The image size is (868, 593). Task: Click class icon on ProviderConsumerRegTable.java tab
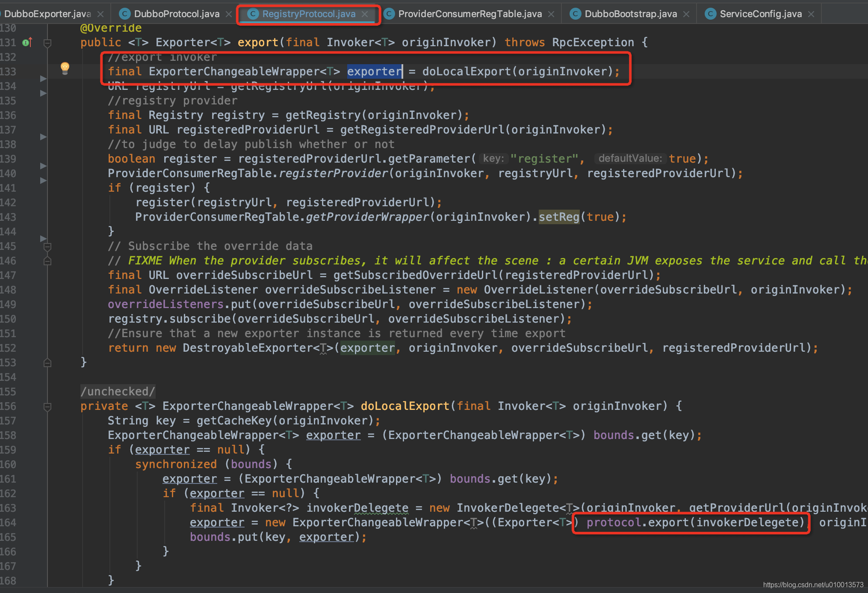point(389,14)
